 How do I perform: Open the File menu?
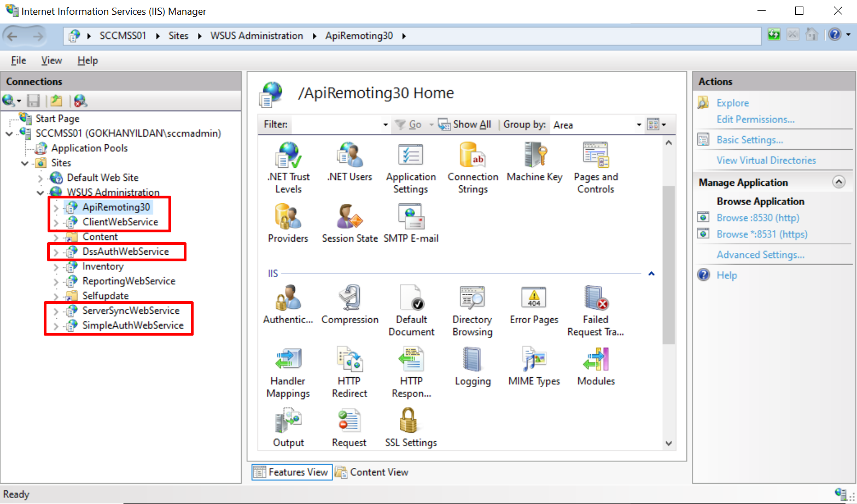click(19, 60)
